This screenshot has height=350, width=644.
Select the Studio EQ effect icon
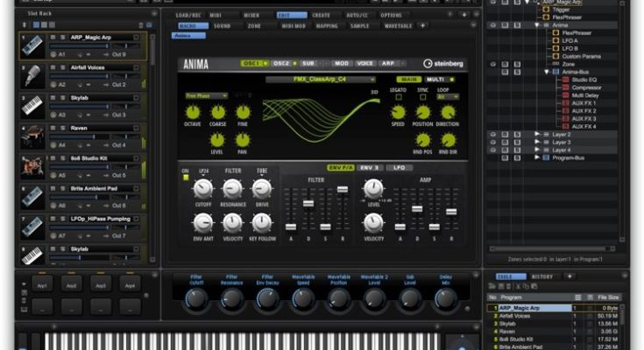567,80
